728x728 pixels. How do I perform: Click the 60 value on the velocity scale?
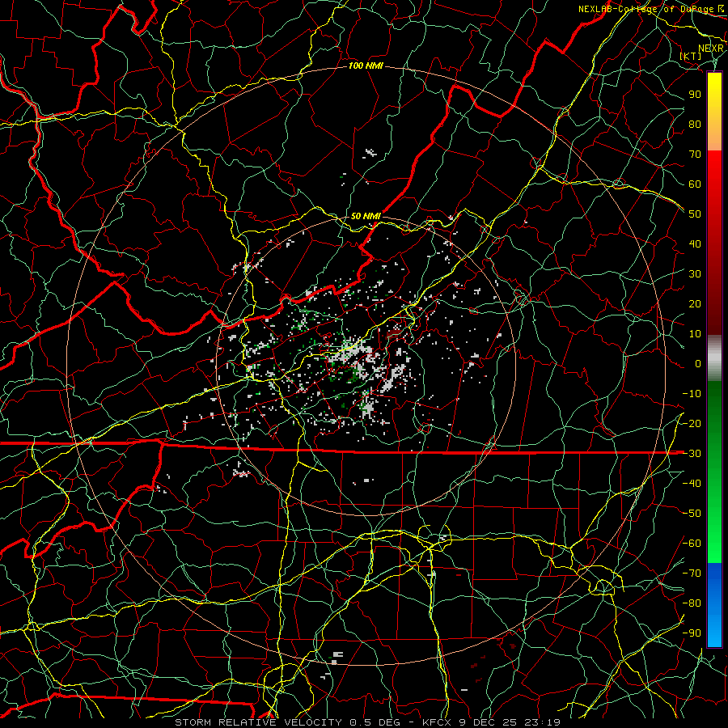click(695, 184)
